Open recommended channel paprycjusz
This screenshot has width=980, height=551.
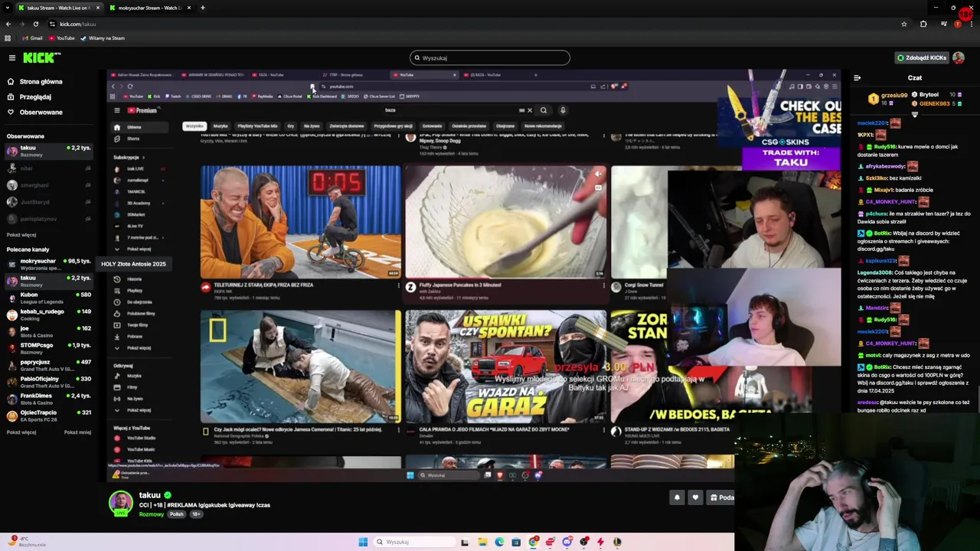coord(49,365)
